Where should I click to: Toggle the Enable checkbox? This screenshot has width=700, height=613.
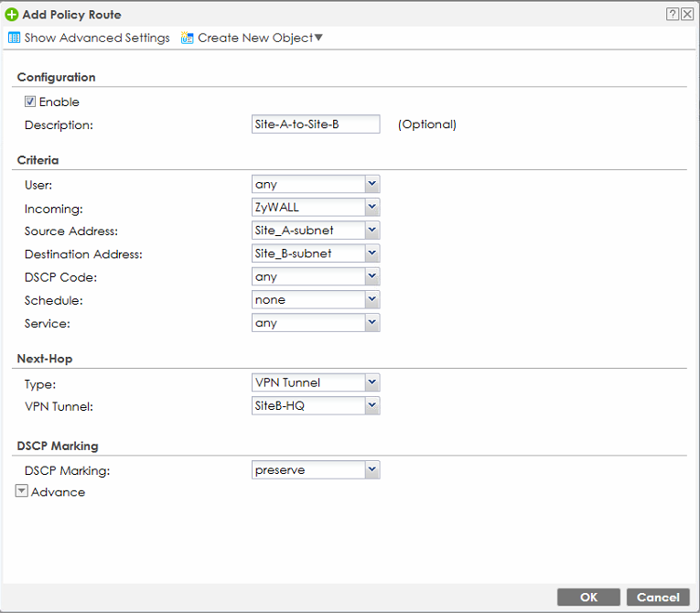coord(30,102)
